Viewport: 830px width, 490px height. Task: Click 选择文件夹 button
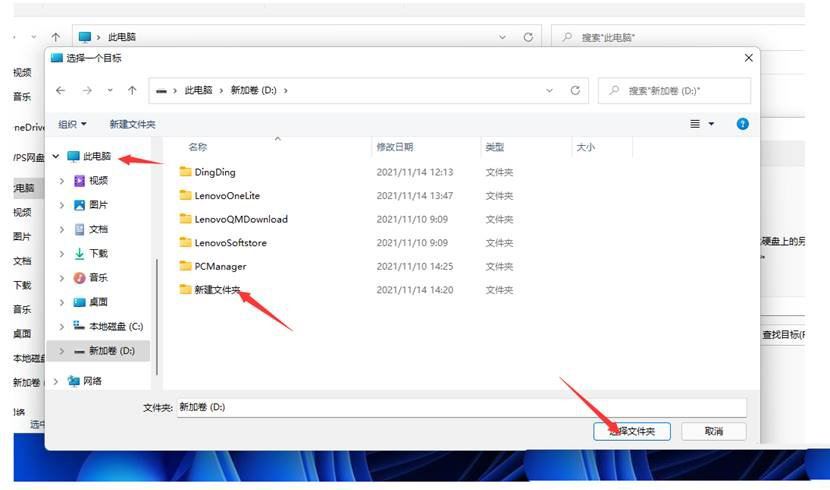[x=632, y=431]
